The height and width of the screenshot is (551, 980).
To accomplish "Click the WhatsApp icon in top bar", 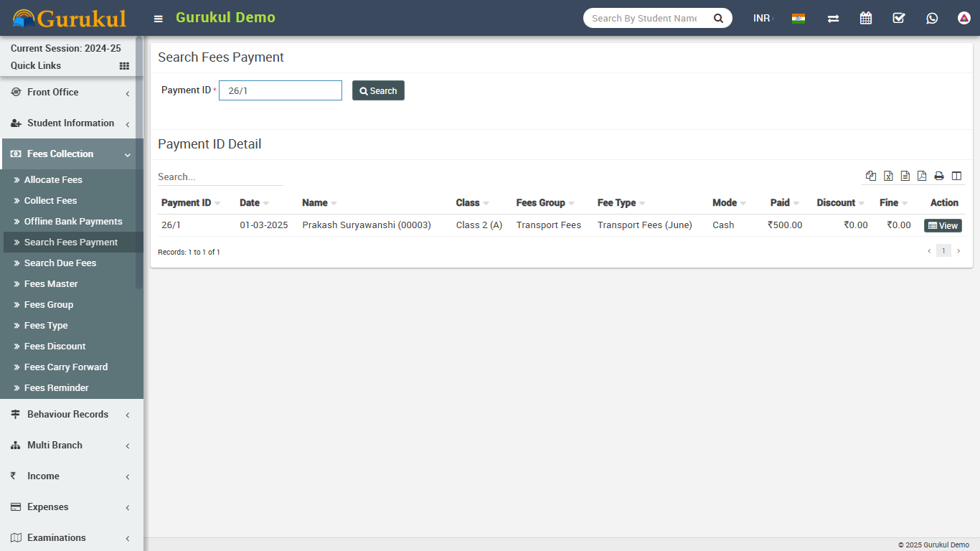I will [x=932, y=18].
